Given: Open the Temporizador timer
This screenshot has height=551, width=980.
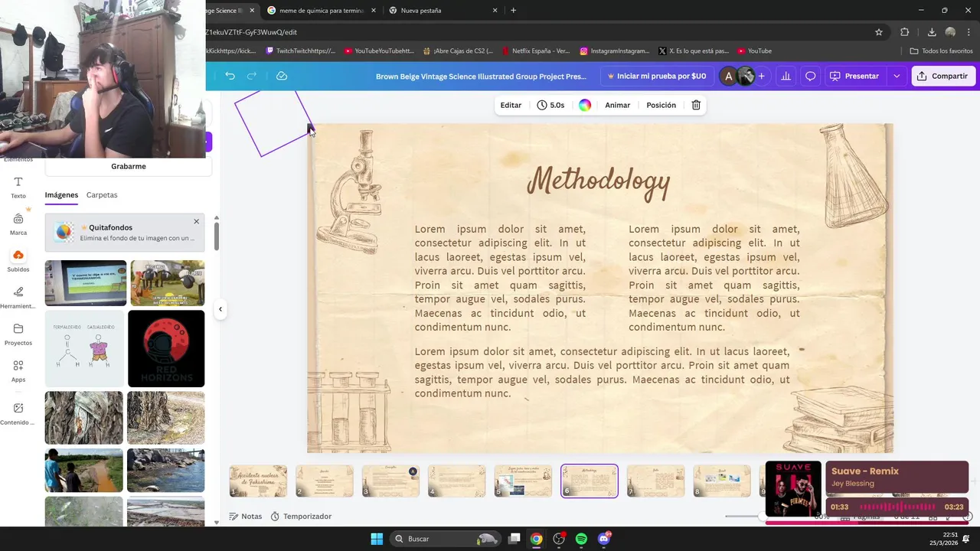Looking at the screenshot, I should pos(301,517).
